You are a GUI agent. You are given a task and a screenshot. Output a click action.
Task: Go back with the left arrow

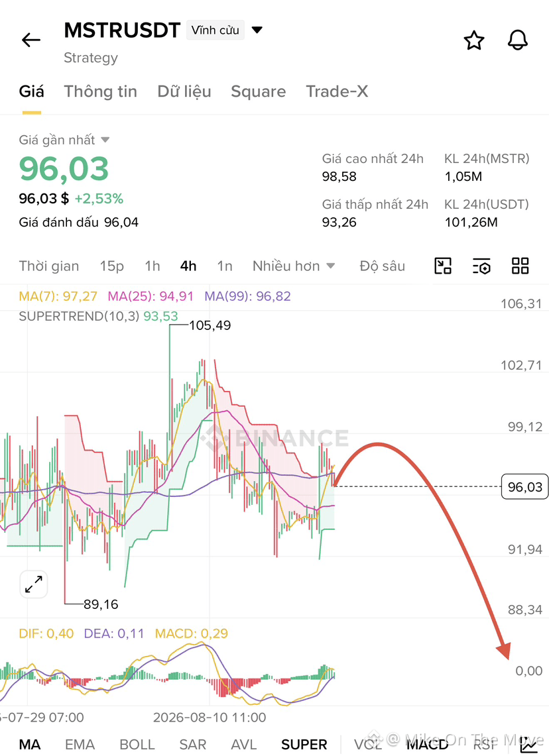pos(31,40)
